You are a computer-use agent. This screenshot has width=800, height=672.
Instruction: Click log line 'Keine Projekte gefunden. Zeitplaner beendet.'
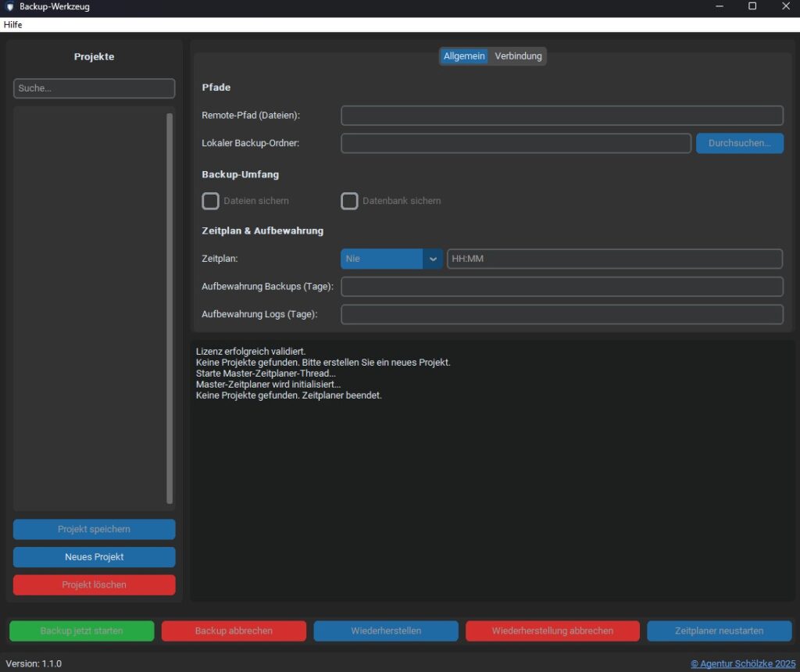tap(289, 395)
